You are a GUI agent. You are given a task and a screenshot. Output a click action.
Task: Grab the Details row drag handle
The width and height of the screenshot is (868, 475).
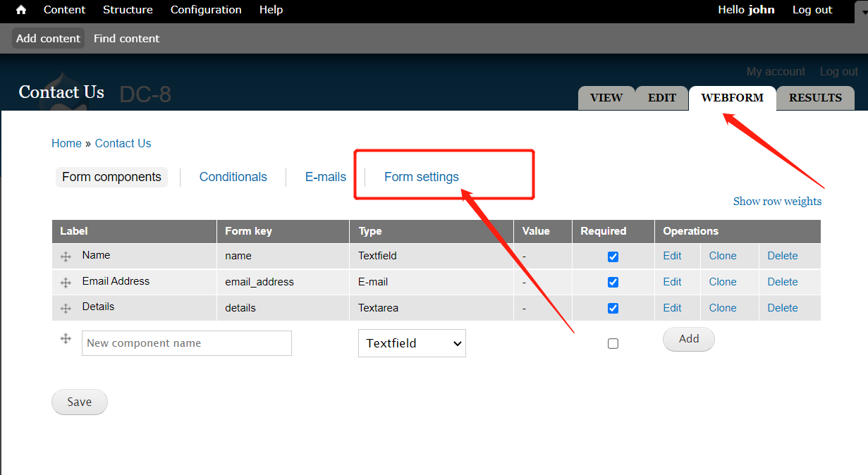pyautogui.click(x=66, y=309)
